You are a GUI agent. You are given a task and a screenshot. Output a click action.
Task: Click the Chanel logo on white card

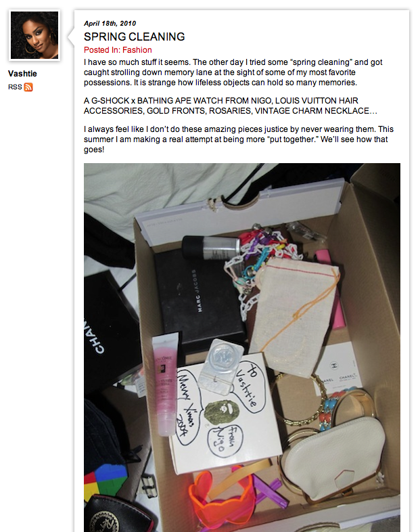tap(333, 365)
